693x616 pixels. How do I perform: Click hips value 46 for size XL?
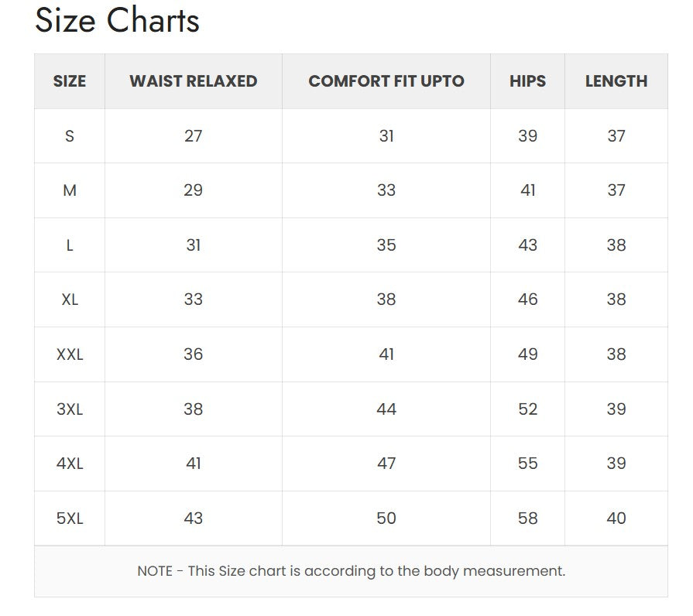pyautogui.click(x=527, y=299)
